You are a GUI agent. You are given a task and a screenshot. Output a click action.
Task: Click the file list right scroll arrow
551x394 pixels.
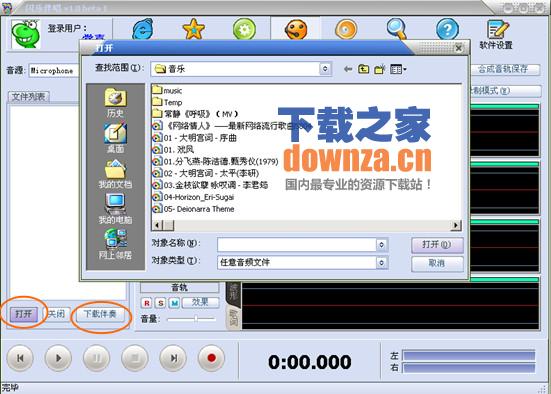456,225
